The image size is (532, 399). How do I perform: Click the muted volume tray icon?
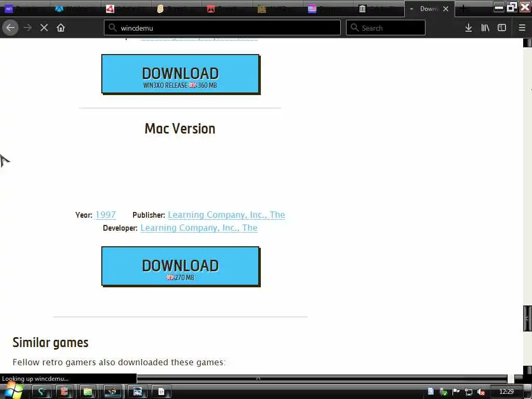481,392
